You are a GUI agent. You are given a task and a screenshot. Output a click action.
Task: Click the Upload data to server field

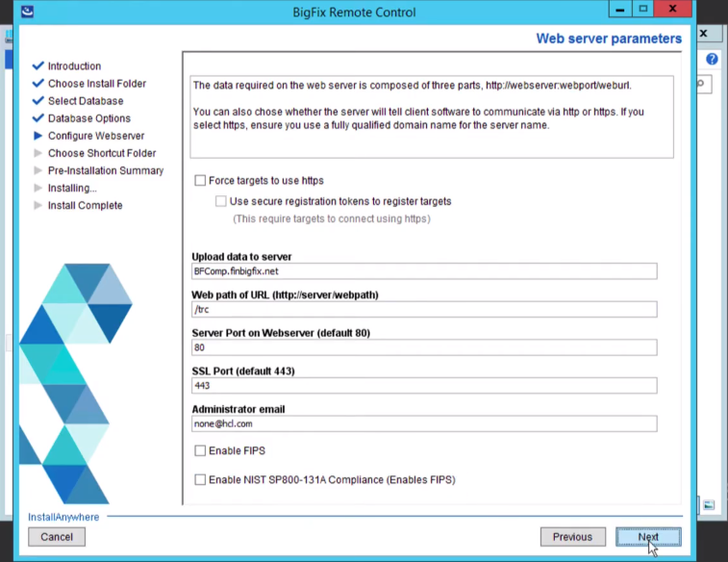coord(424,271)
